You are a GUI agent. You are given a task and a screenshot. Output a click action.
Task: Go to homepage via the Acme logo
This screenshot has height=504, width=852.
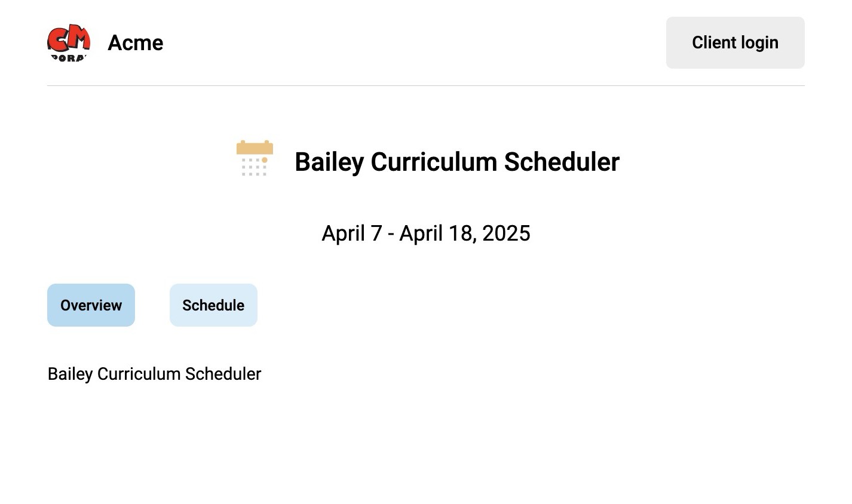click(x=69, y=42)
